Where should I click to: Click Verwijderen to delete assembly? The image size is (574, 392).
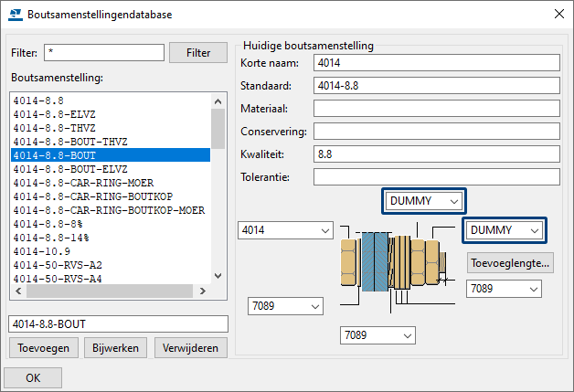(190, 347)
